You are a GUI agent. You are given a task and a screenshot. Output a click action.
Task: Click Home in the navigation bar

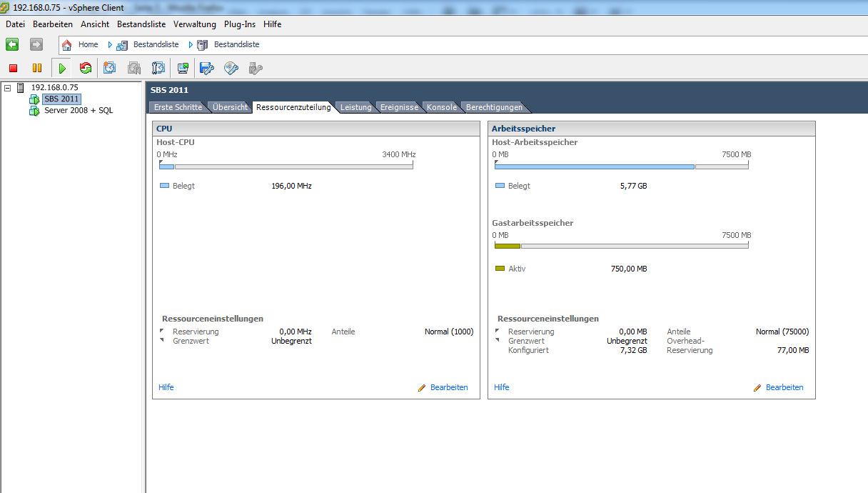click(89, 44)
